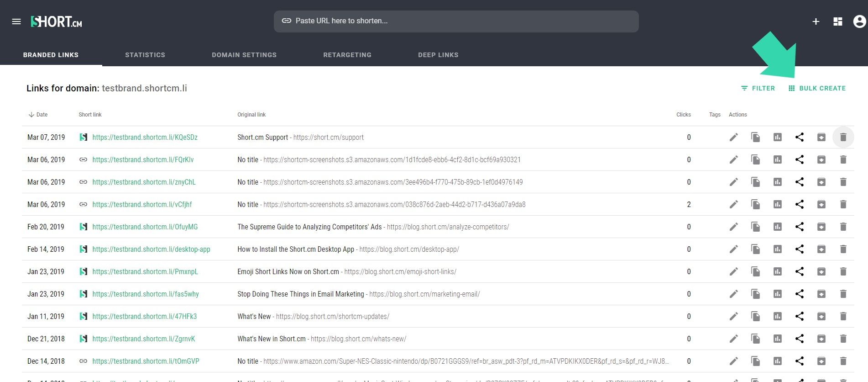
Task: Click the chain icon beside vCfjhf link
Action: tap(84, 204)
